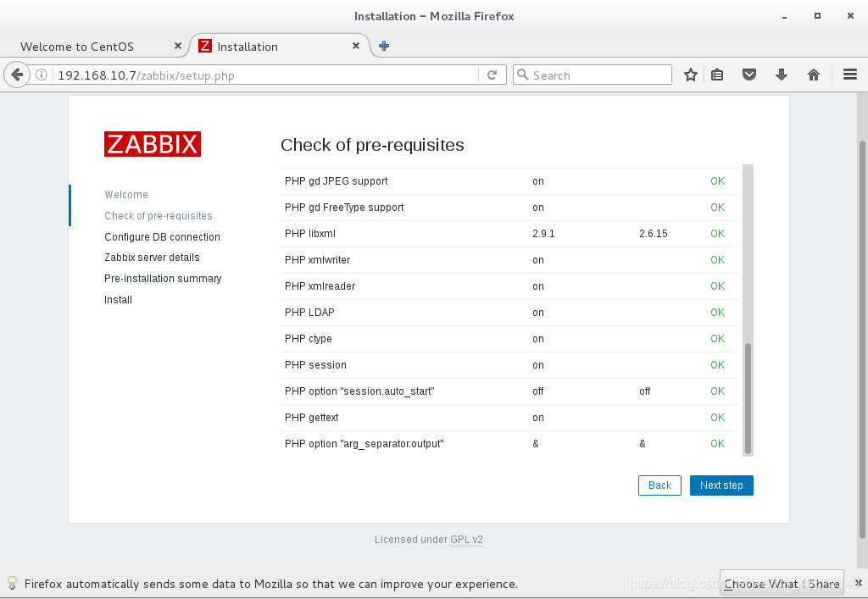Select Check of pre-requisites step
The image size is (868, 599).
tap(159, 216)
